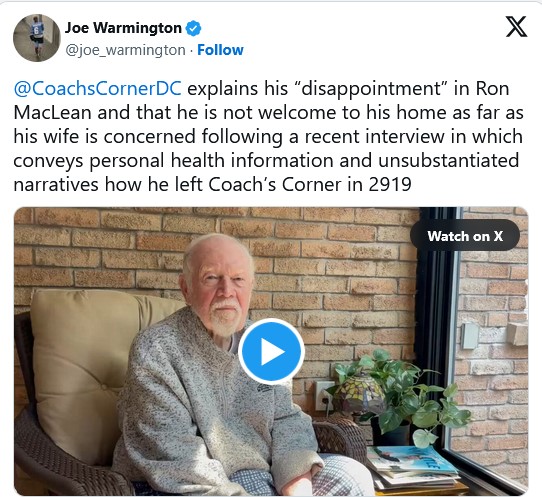The image size is (542, 497).
Task: Open Joe Warmington's profile avatar
Action: (x=37, y=38)
